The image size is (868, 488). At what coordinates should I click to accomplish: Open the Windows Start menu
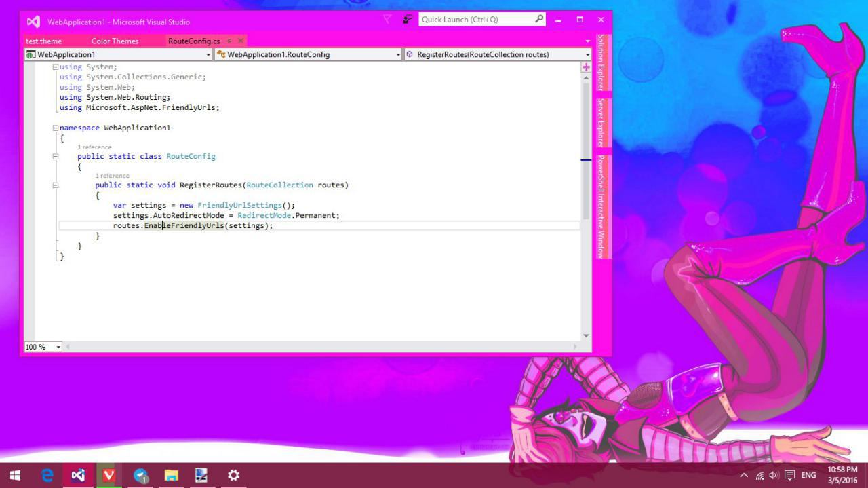[15, 475]
